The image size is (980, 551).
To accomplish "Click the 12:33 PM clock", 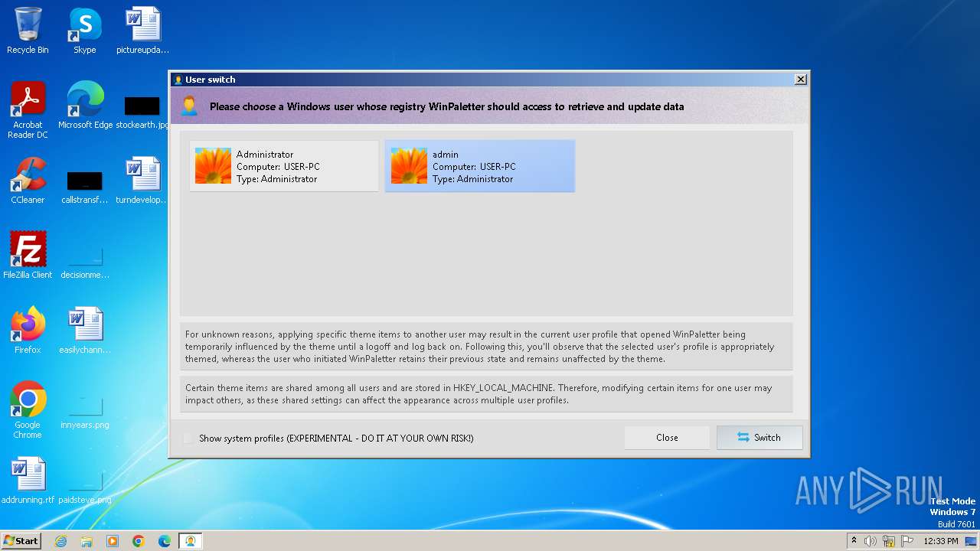I will [941, 541].
